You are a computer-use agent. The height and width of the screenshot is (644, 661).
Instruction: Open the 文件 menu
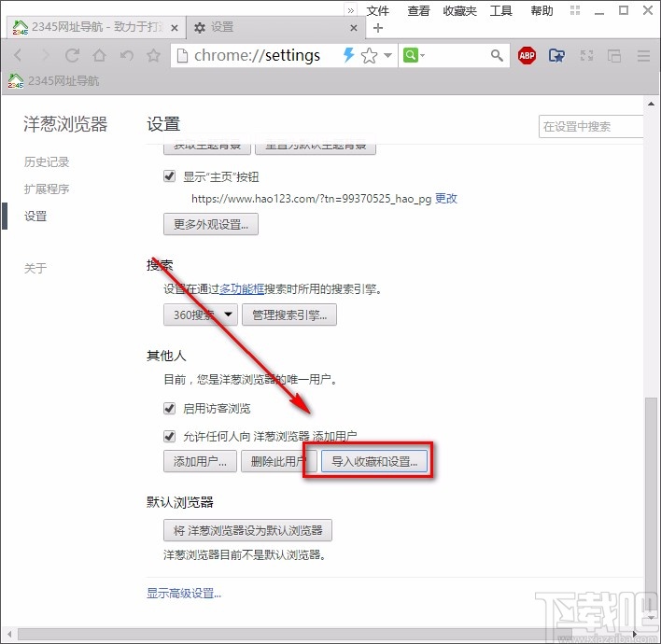pyautogui.click(x=377, y=10)
